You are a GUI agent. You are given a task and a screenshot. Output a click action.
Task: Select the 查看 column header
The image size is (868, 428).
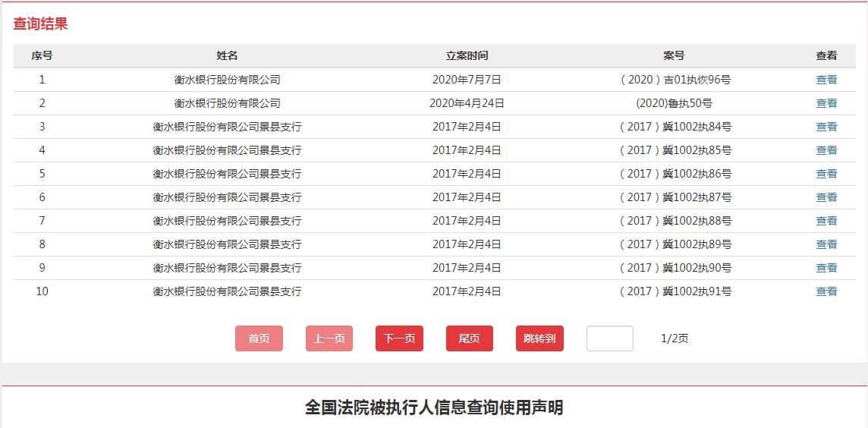click(826, 56)
